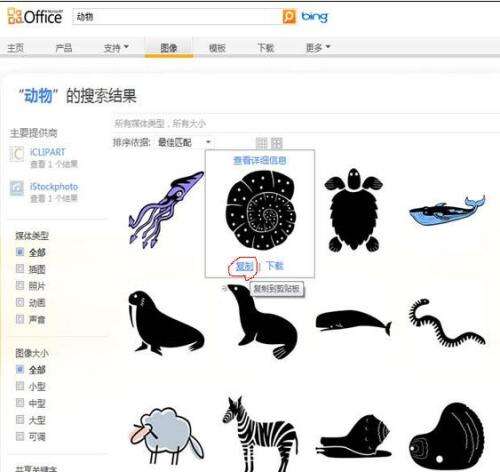
Task: Open the Office logo home link
Action: click(35, 16)
